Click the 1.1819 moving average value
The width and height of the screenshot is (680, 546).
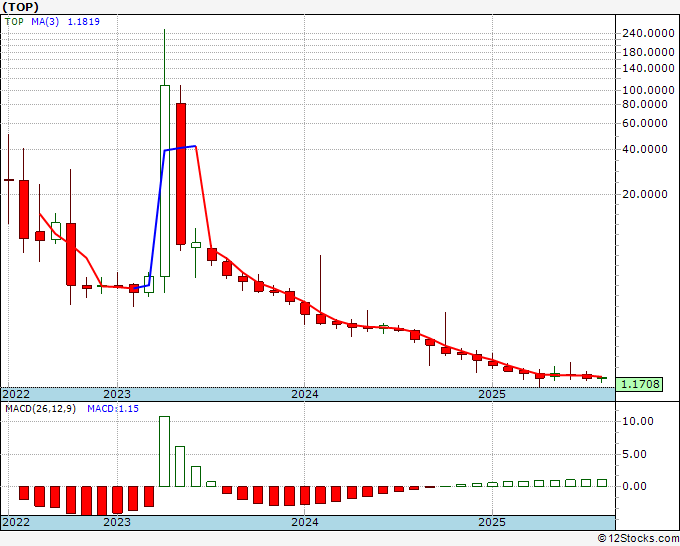(84, 22)
